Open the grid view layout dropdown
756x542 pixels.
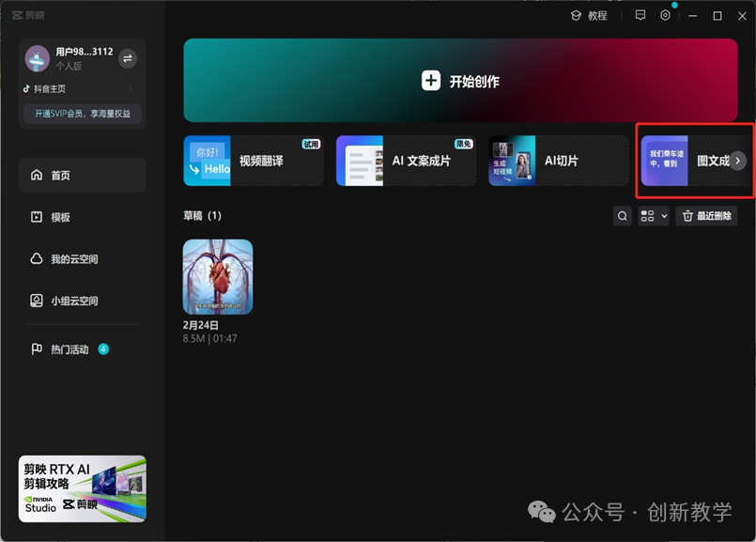654,216
